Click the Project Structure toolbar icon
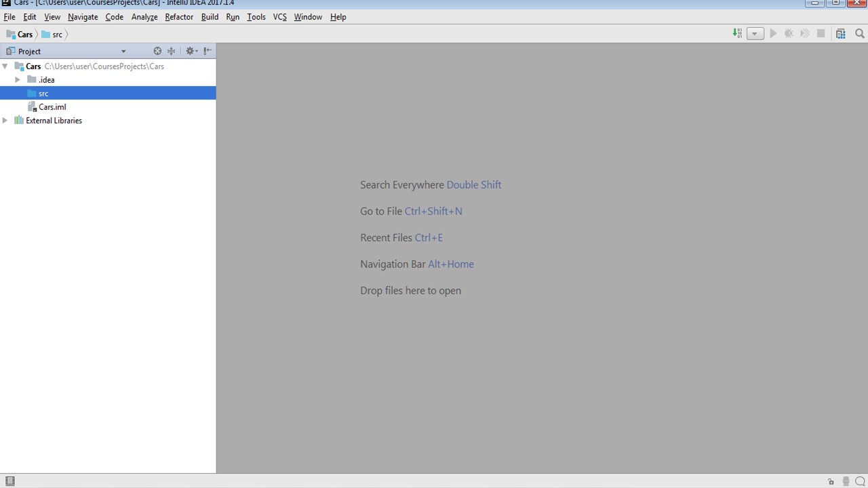This screenshot has height=488, width=868. [841, 34]
